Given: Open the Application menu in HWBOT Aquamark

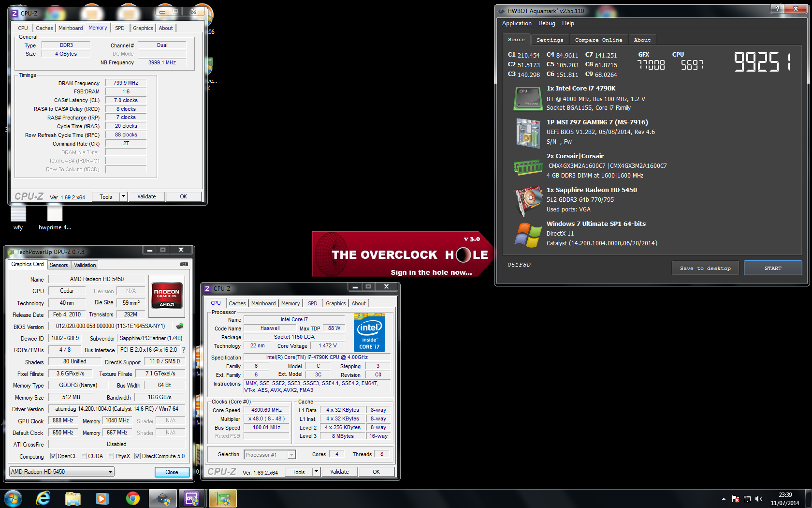Looking at the screenshot, I should [x=517, y=23].
